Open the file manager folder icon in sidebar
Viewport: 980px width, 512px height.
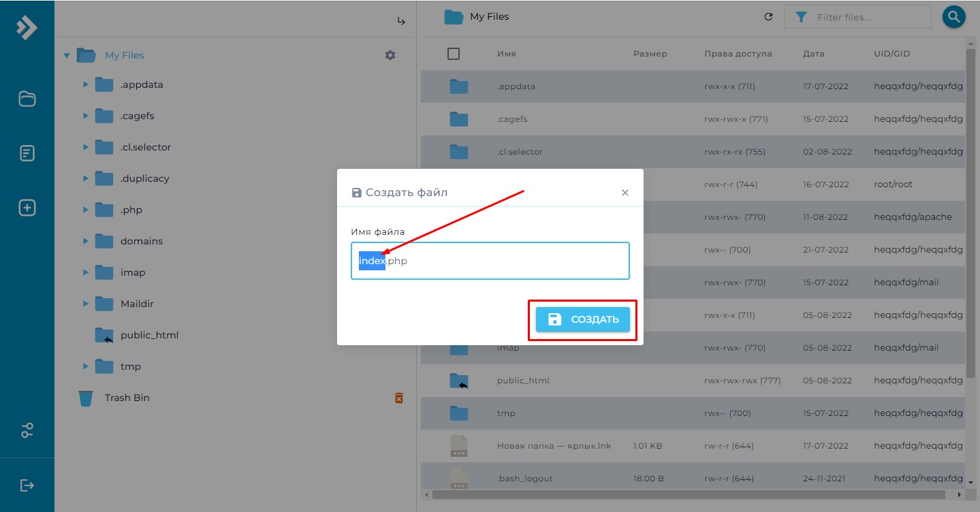[x=27, y=99]
